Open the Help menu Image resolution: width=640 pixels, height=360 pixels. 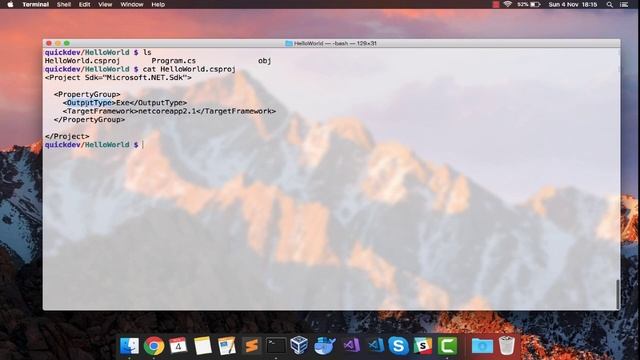pos(158,4)
